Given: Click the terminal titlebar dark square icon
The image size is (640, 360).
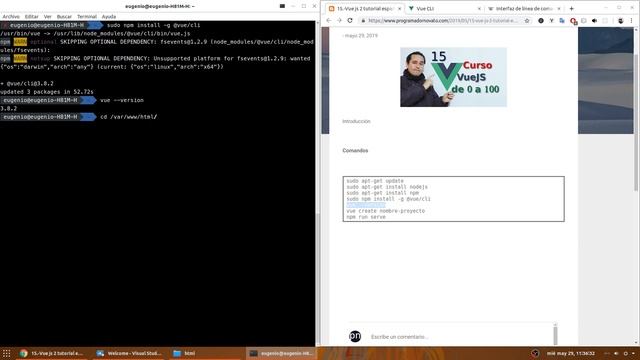Looking at the screenshot, I should coord(282,6).
